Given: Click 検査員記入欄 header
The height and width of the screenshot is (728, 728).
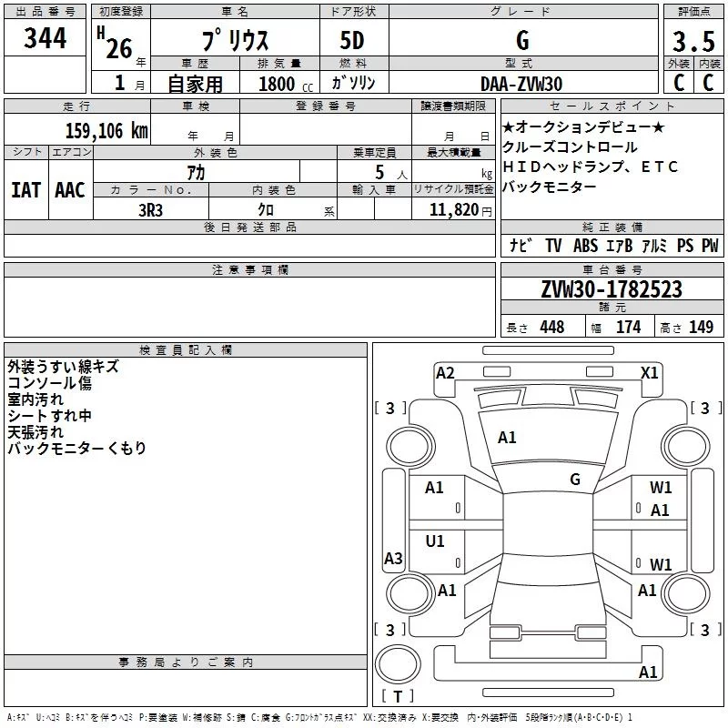Looking at the screenshot, I should [x=186, y=350].
